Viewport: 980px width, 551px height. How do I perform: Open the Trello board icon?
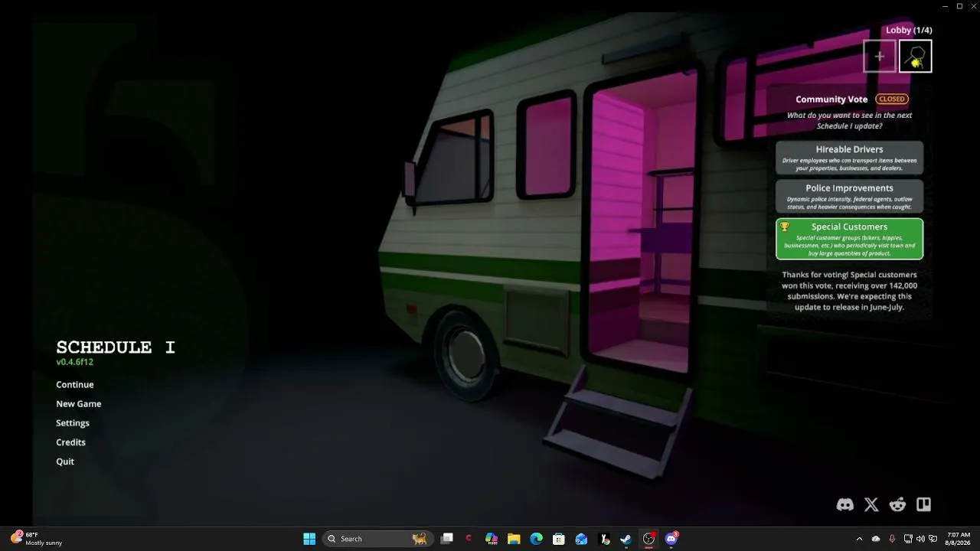pyautogui.click(x=924, y=504)
